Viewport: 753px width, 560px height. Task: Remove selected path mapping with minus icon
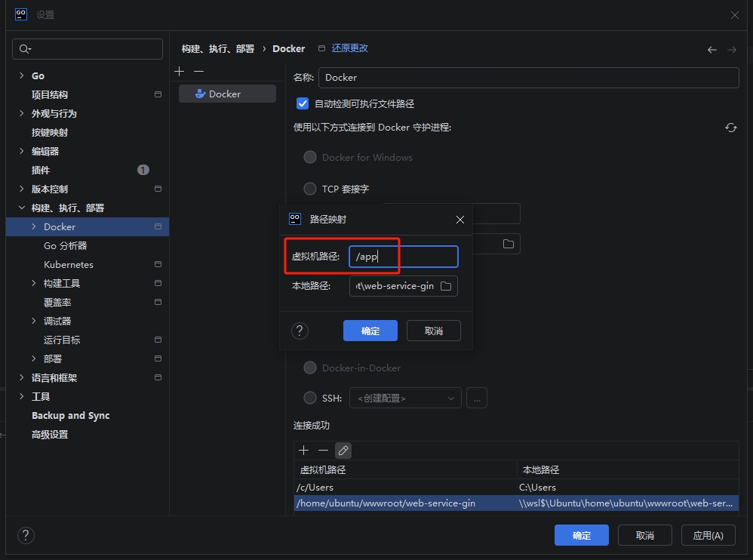tap(323, 451)
